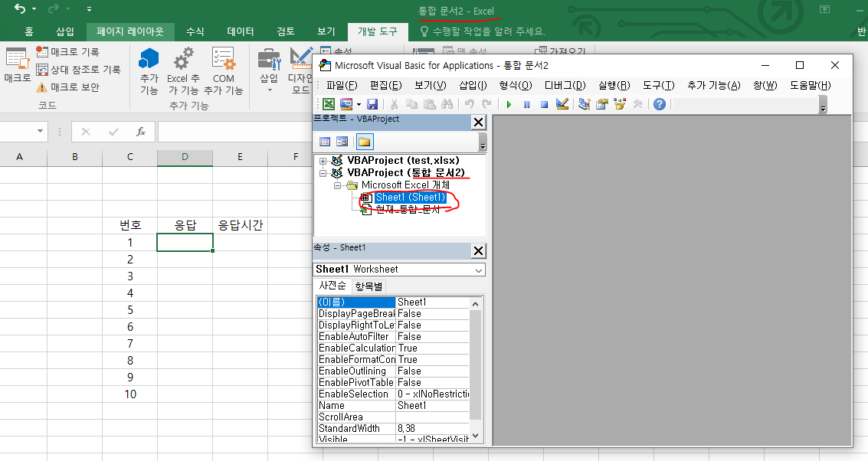Open Sheet1 Worksheet object dropdown
The height and width of the screenshot is (461, 868).
coord(478,270)
